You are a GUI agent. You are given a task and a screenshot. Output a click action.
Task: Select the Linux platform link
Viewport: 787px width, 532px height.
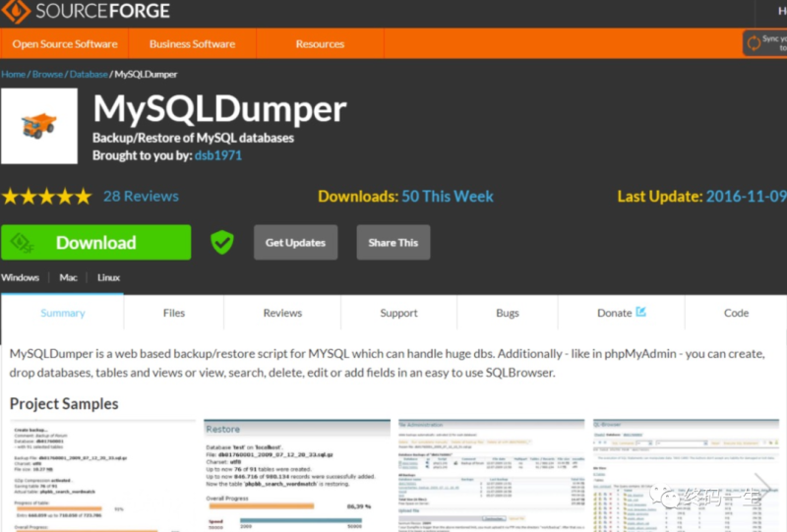coord(108,277)
